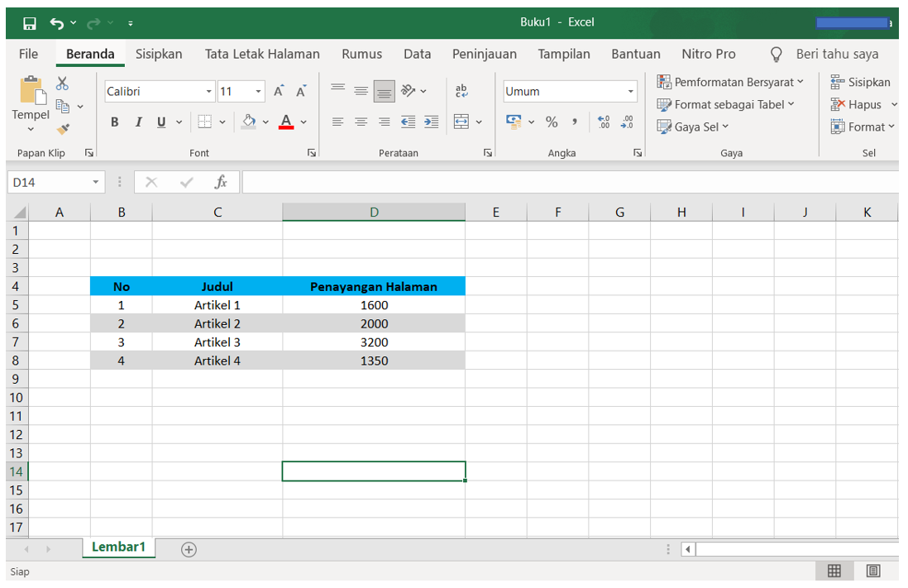
Task: Select the cell containing Artikel 3
Action: coord(217,342)
